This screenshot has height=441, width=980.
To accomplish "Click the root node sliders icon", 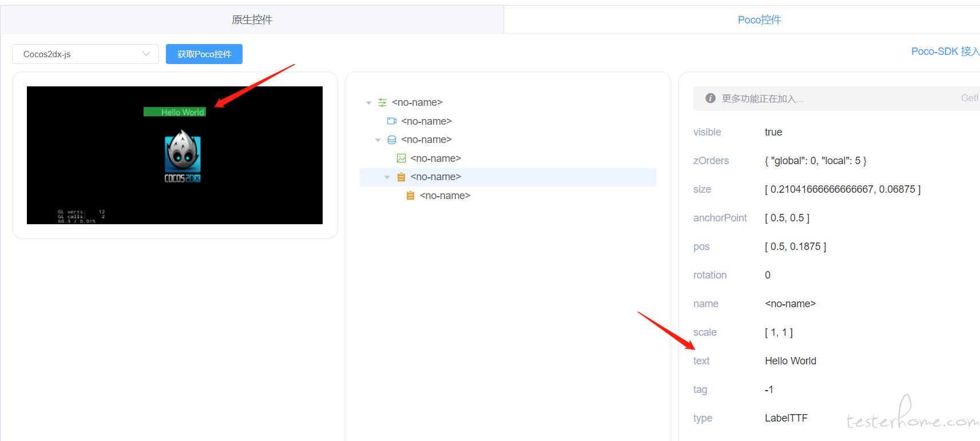I will pyautogui.click(x=382, y=103).
